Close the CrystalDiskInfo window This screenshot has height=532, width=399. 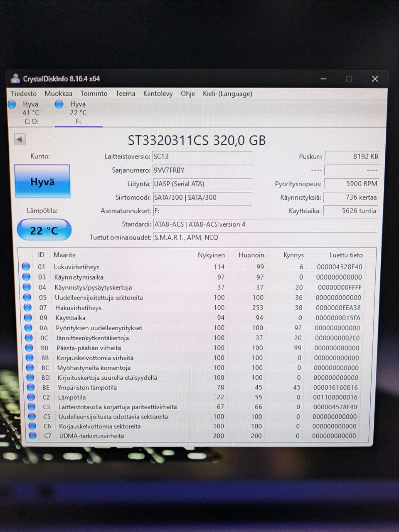pos(374,79)
